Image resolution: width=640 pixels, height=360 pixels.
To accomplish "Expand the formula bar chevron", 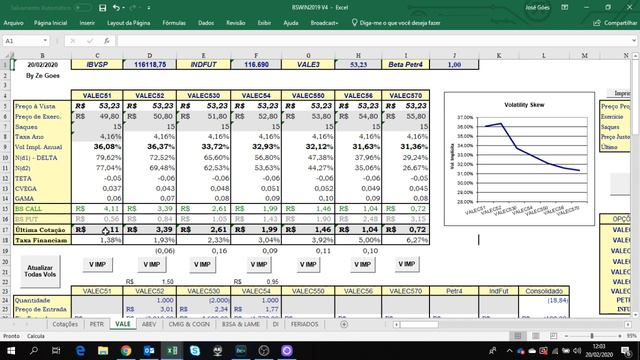I will 633,41.
